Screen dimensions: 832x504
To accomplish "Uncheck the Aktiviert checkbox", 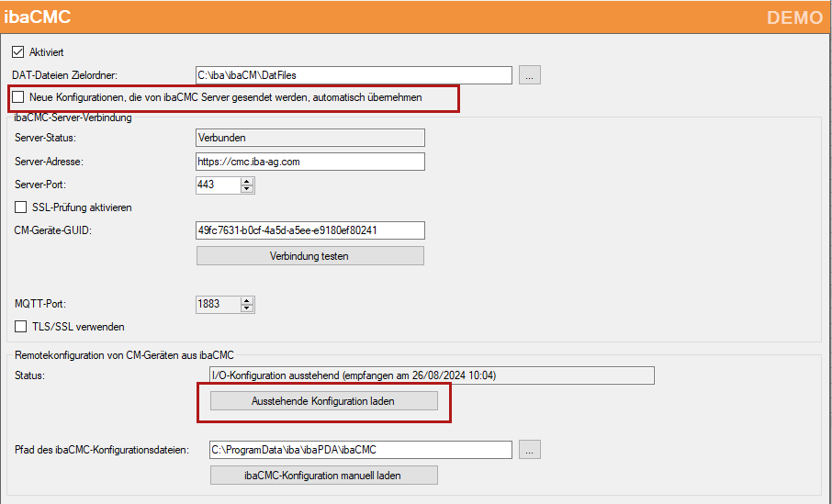I will point(18,52).
